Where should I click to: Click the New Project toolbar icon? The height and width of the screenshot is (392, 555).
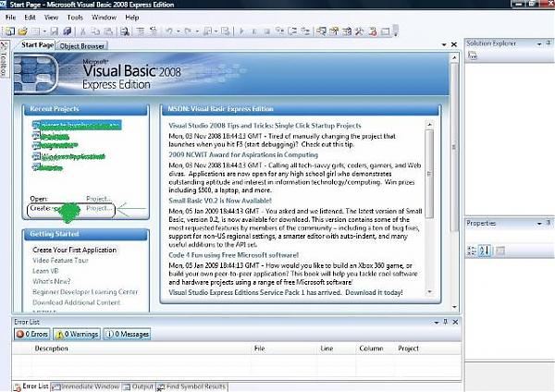point(9,31)
